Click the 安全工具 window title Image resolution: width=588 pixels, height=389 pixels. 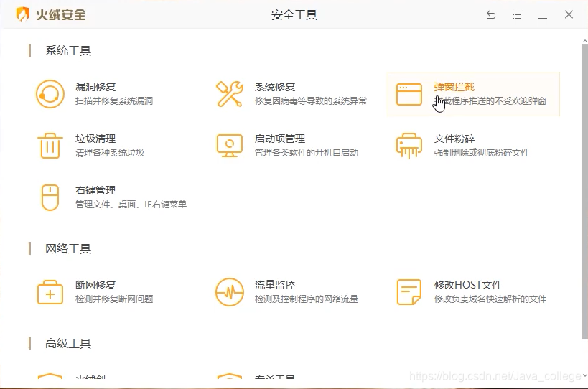click(x=294, y=15)
